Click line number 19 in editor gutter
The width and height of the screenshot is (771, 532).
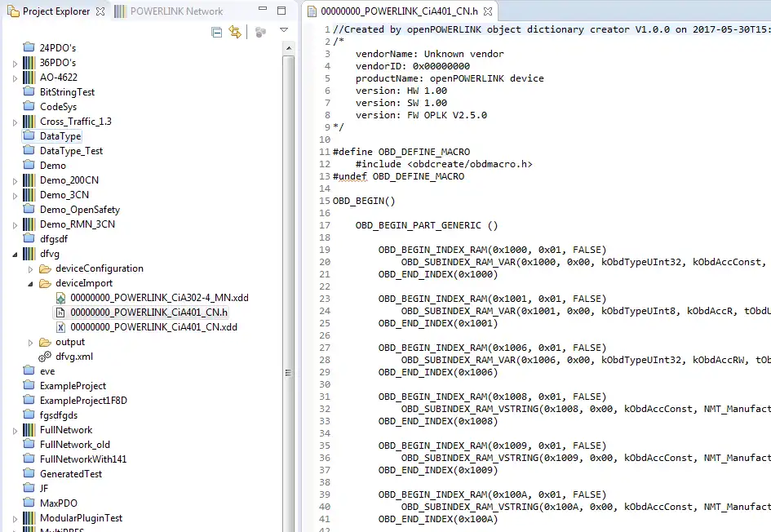point(325,250)
